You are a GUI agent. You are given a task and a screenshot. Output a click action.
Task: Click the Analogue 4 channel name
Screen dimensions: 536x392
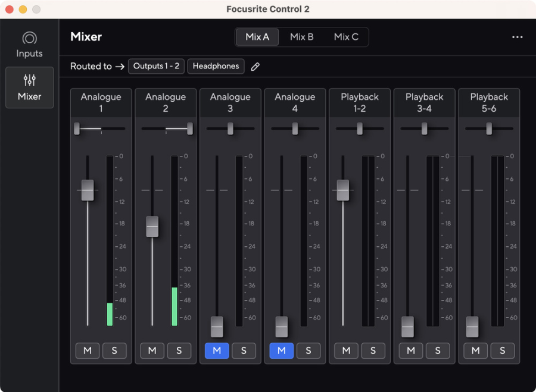pos(295,102)
